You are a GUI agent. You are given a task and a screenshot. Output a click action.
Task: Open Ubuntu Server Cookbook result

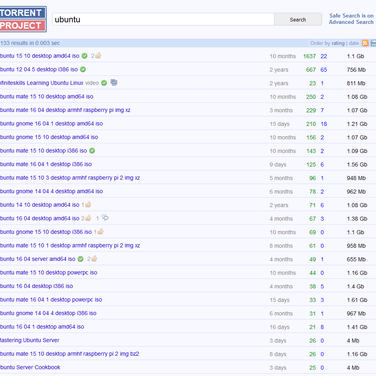(x=30, y=367)
